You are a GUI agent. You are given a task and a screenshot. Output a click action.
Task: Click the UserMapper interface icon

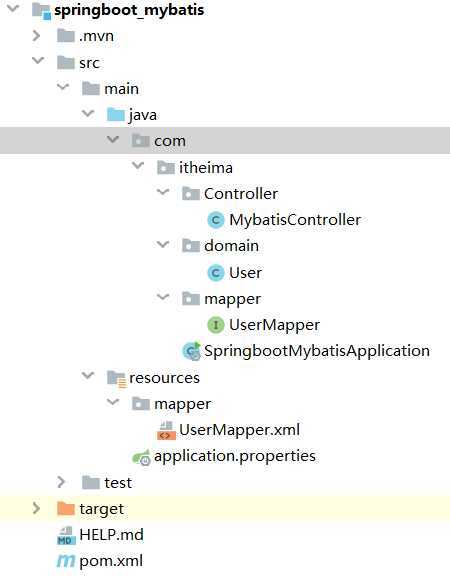(x=216, y=325)
